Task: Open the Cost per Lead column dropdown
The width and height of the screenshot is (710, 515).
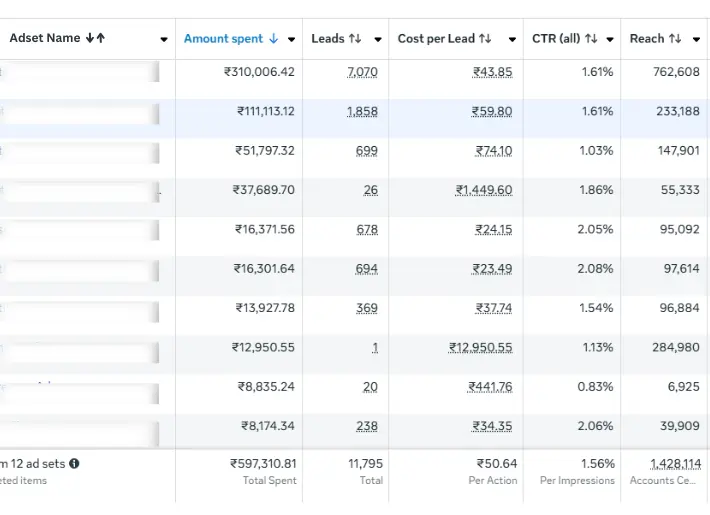Action: (x=512, y=40)
